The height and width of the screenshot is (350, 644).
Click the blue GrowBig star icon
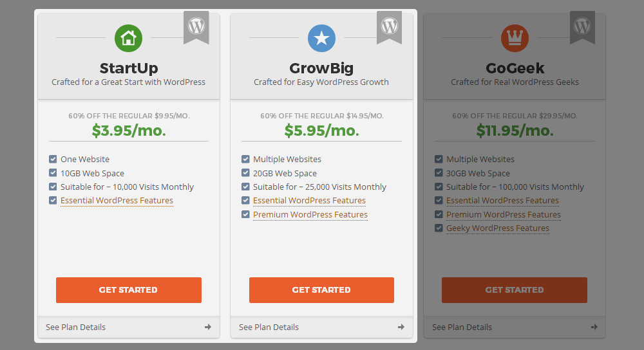point(321,38)
